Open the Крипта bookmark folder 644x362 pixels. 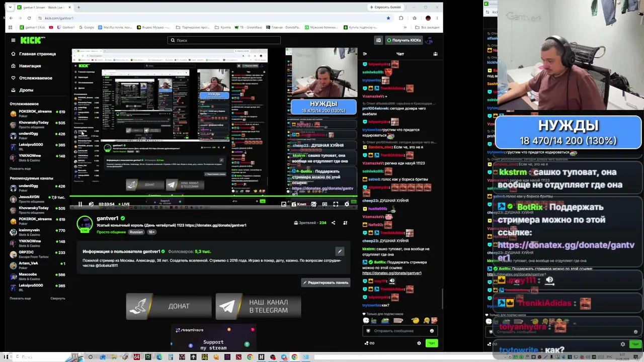(x=222, y=27)
